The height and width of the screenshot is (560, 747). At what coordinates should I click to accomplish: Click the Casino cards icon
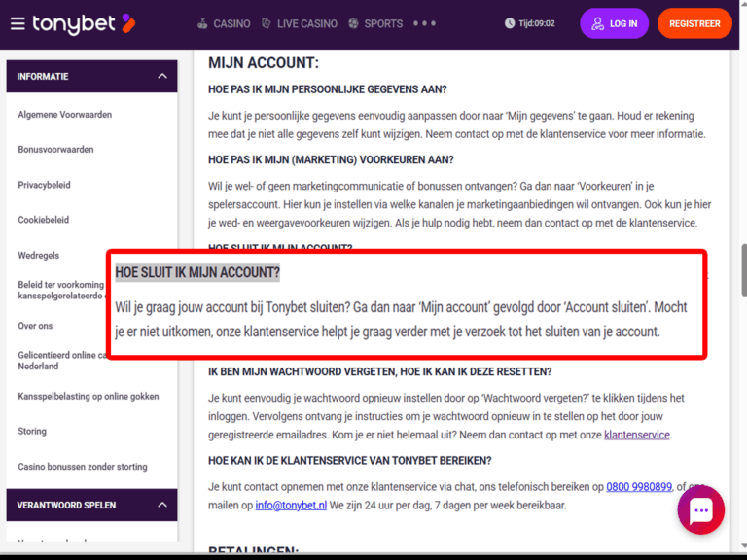(202, 23)
